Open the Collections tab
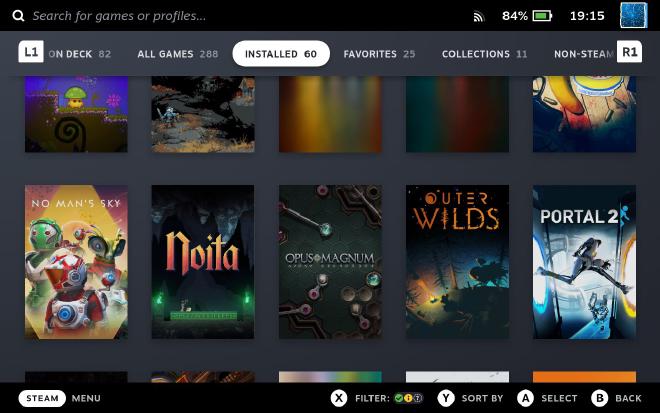 (x=484, y=54)
